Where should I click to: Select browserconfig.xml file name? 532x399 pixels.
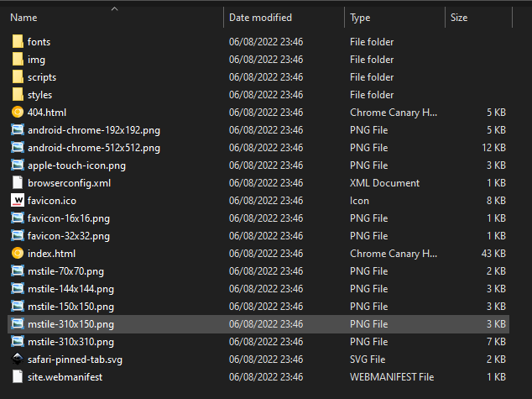(x=69, y=183)
